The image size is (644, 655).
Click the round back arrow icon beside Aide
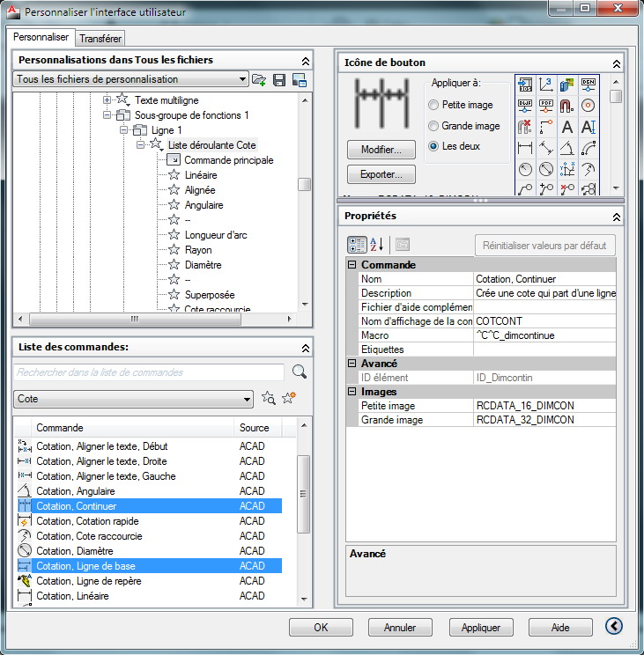(x=615, y=627)
